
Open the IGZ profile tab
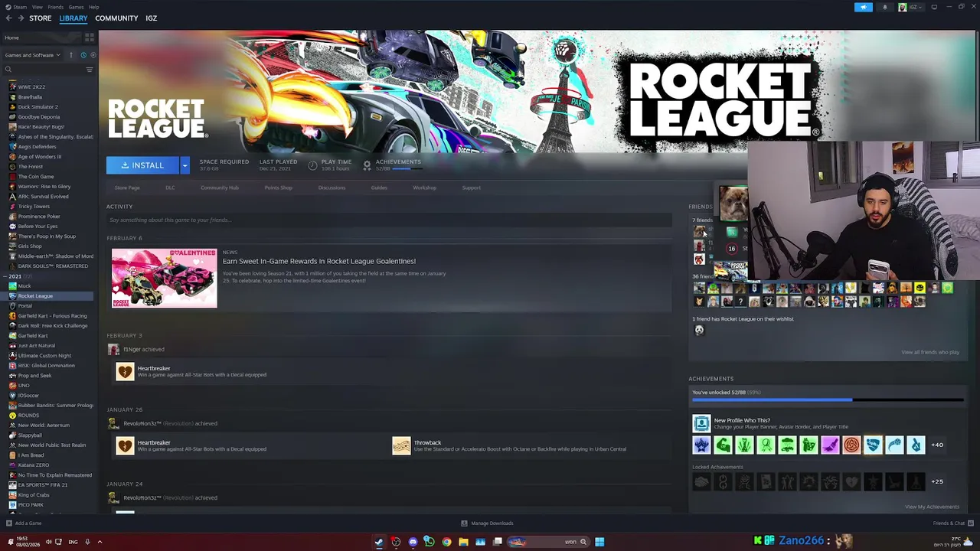point(151,18)
